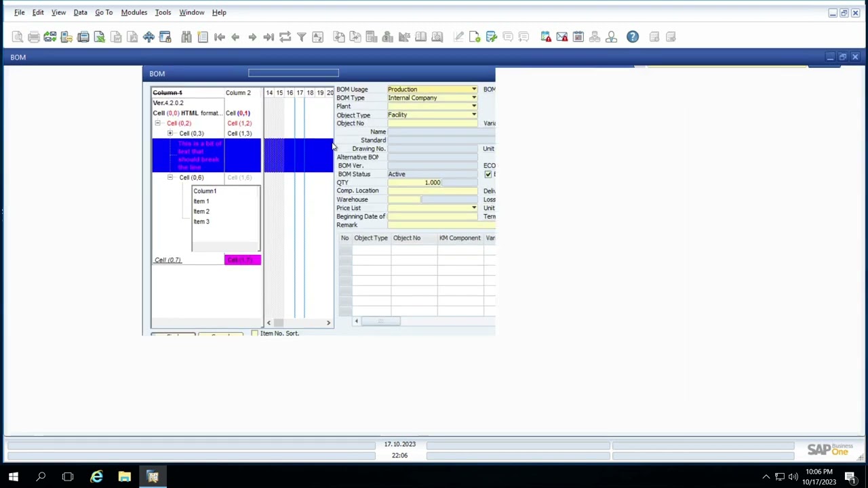This screenshot has width=868, height=488.
Task: Go to the first data record
Action: tap(219, 37)
